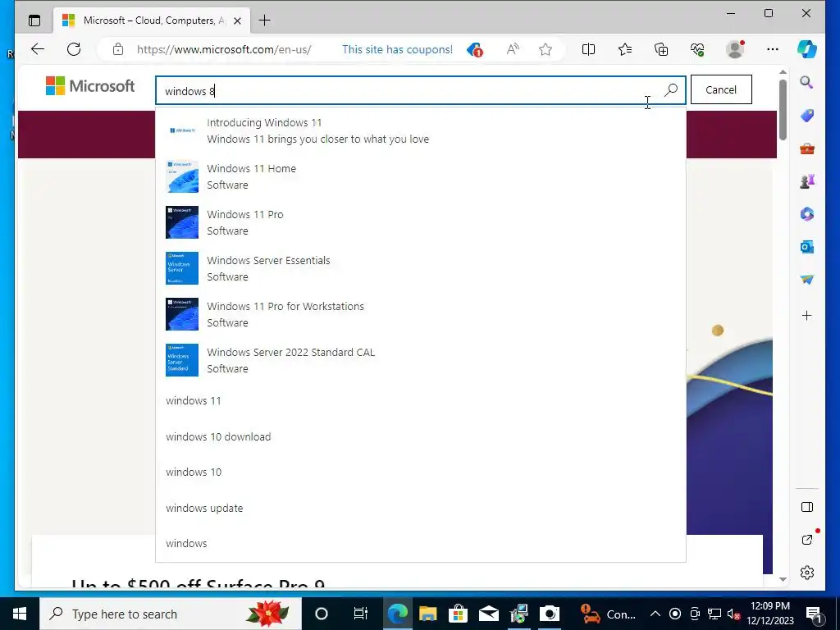Click the magnifier icon in search box
Screen dimensions: 840x630
click(x=671, y=90)
